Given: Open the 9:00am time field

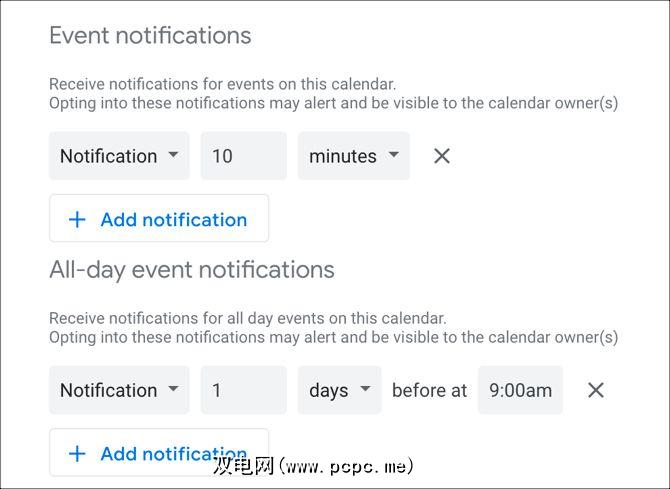Looking at the screenshot, I should 520,390.
